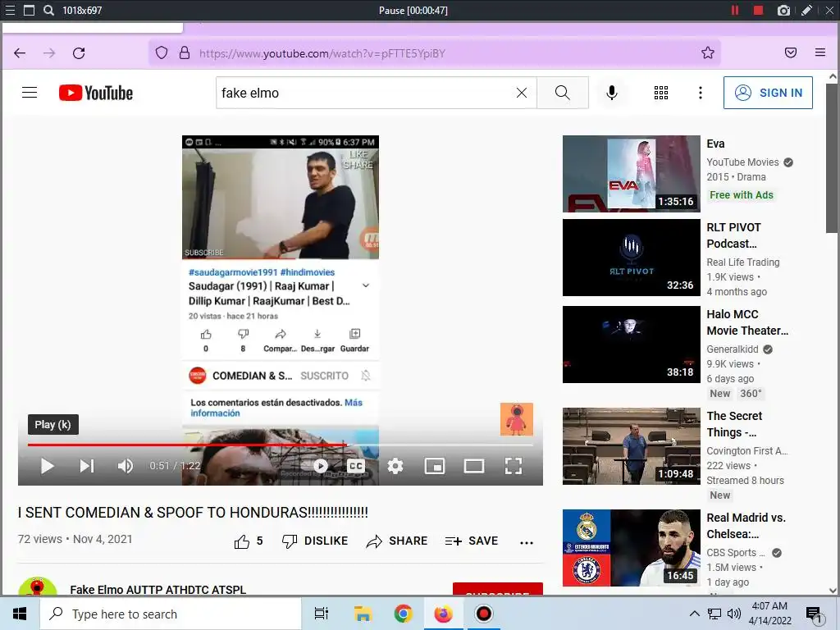Open Chrome from the taskbar

click(x=403, y=614)
